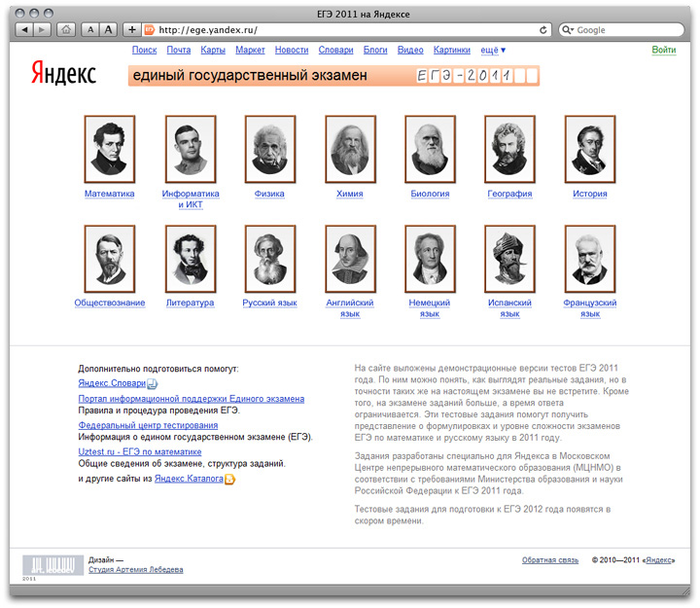Click the Яндекс logo
This screenshot has width=700, height=608.
tap(64, 75)
